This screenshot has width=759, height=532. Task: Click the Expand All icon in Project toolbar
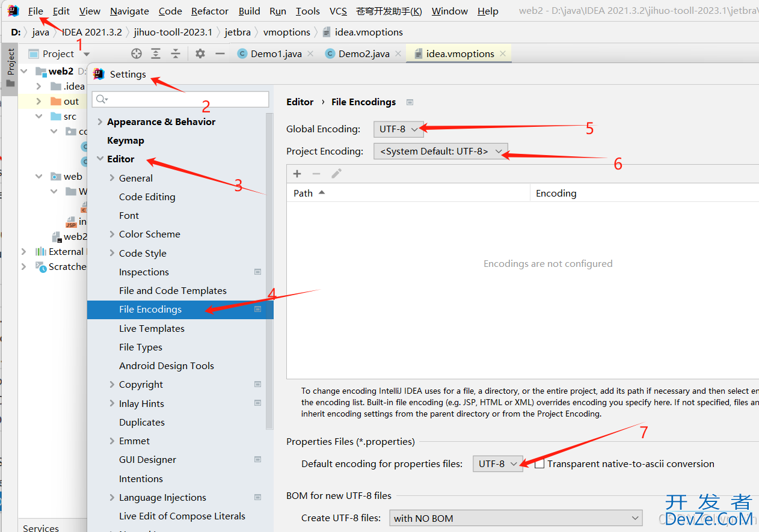(x=156, y=54)
